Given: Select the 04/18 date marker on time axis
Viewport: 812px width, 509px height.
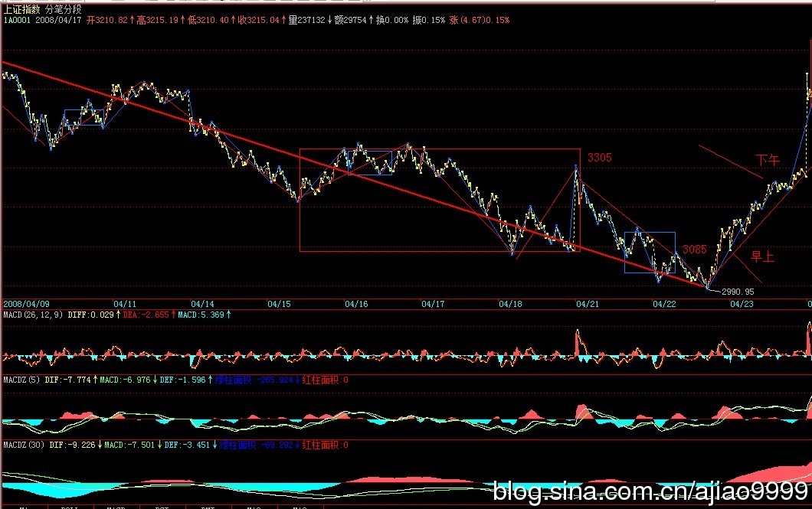Looking at the screenshot, I should coord(510,304).
